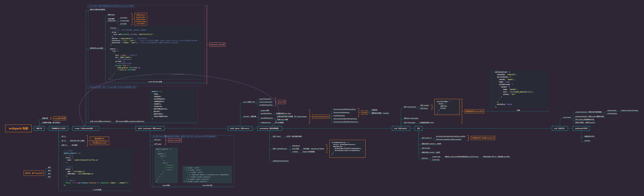Select the 'loader-runner库' callout
Screen dimensions: 644x196
[x=174, y=140]
